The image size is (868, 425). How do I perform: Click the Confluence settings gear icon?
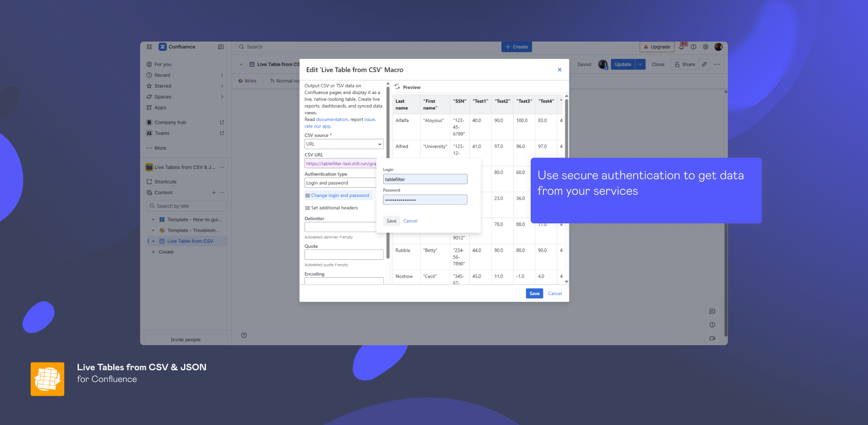click(705, 47)
